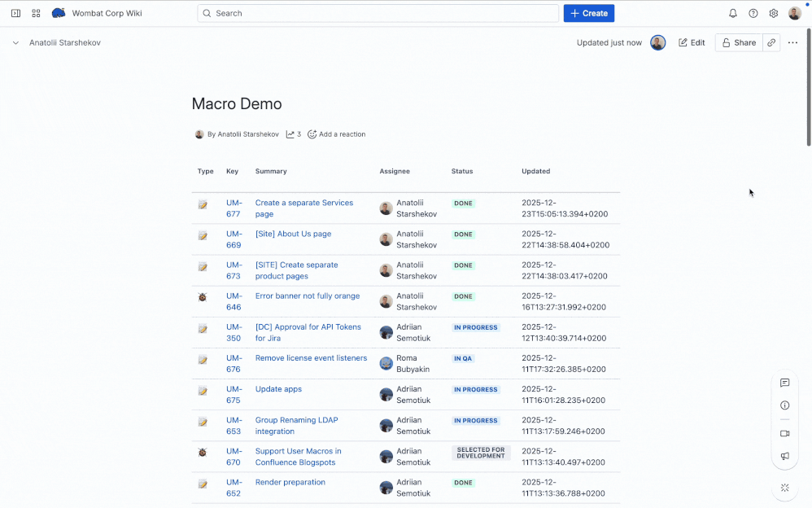
Task: Click the Share button
Action: point(739,42)
